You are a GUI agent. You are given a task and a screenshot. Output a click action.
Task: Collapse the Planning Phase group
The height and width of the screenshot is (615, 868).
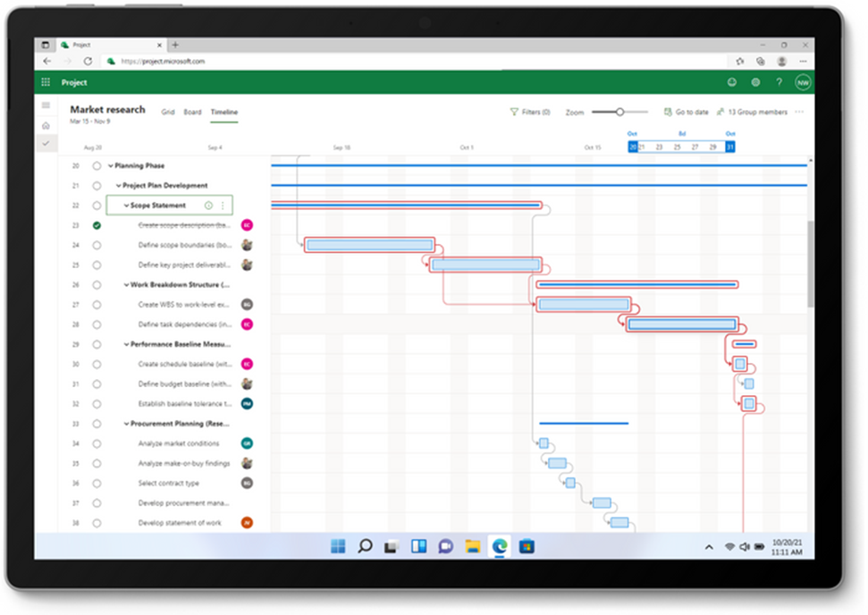(111, 165)
